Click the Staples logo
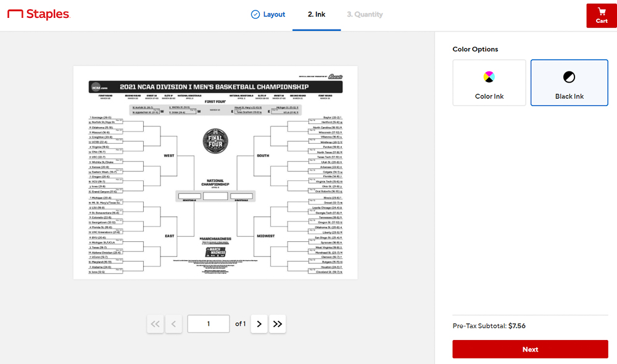Screen dimensions: 617x364 (x=38, y=14)
